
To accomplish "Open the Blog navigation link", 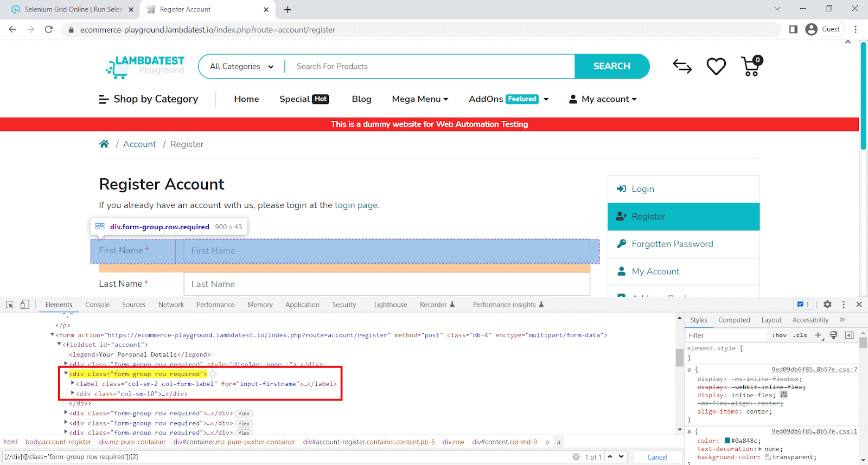I will click(x=361, y=99).
